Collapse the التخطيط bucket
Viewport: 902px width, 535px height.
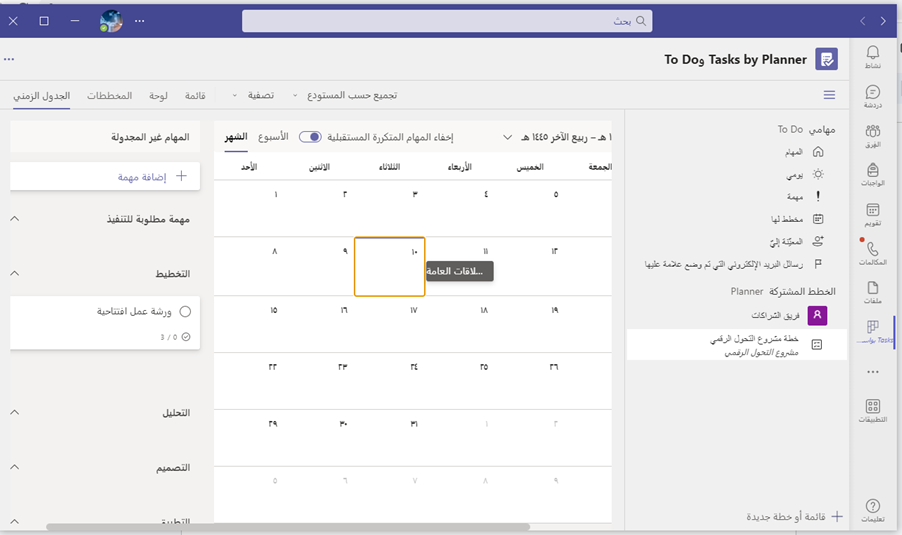point(15,273)
